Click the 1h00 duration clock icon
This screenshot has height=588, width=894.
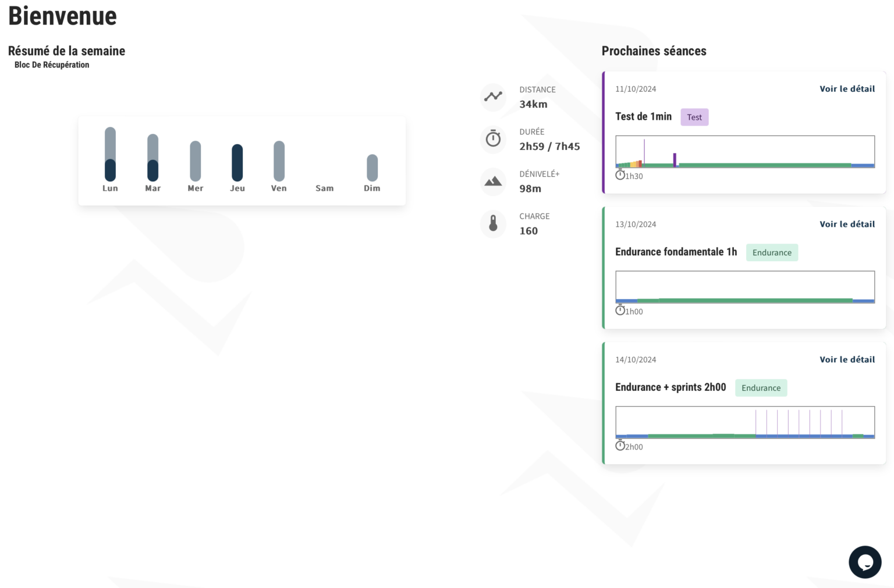620,311
